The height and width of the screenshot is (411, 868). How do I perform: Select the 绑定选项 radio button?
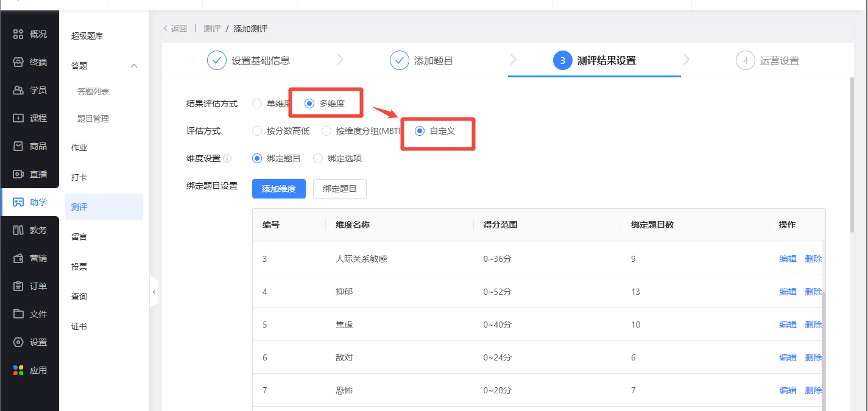(318, 158)
